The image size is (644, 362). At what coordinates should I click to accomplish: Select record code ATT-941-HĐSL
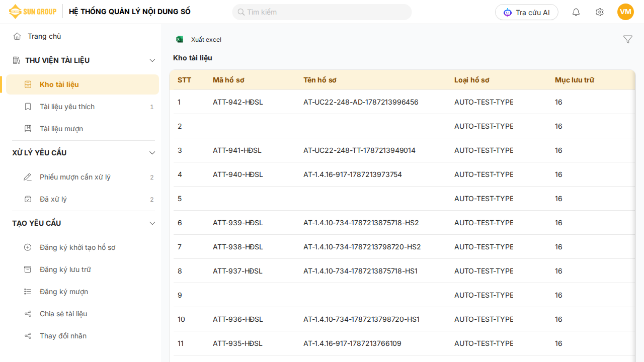point(237,150)
